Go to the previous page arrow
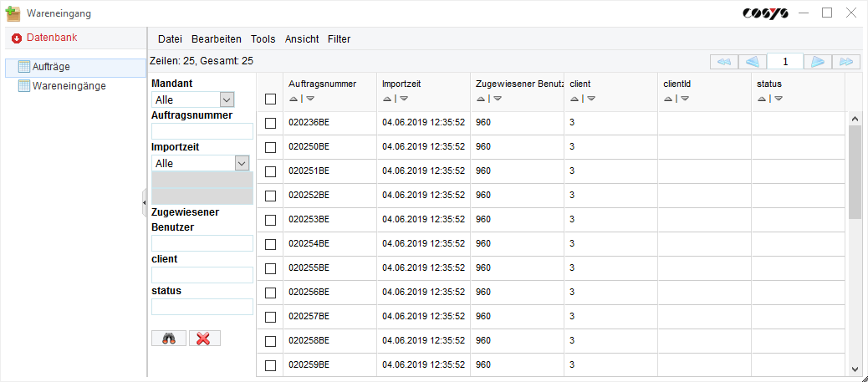Screen dimensions: 868x382 pyautogui.click(x=753, y=62)
